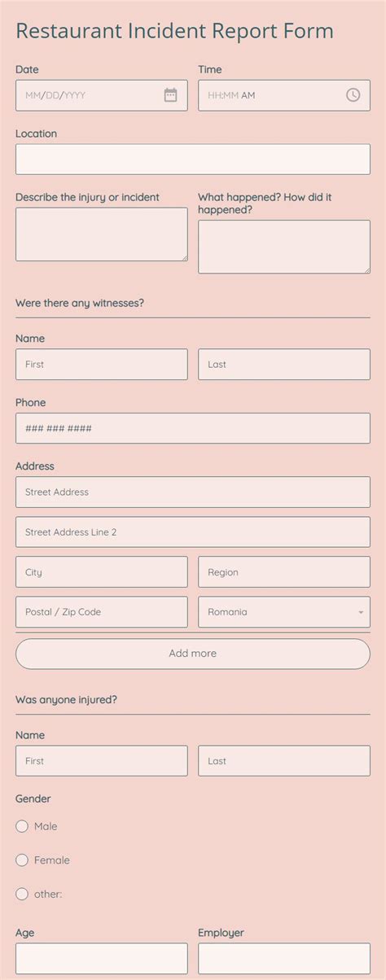
Task: Click the Employer input field
Action: [x=284, y=959]
